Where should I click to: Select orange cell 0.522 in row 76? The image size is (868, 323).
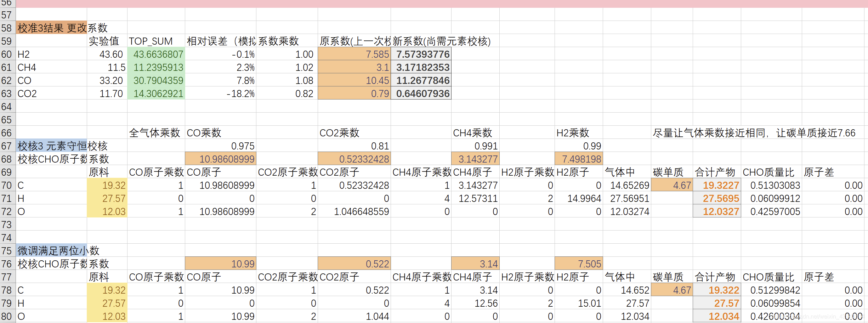click(354, 263)
